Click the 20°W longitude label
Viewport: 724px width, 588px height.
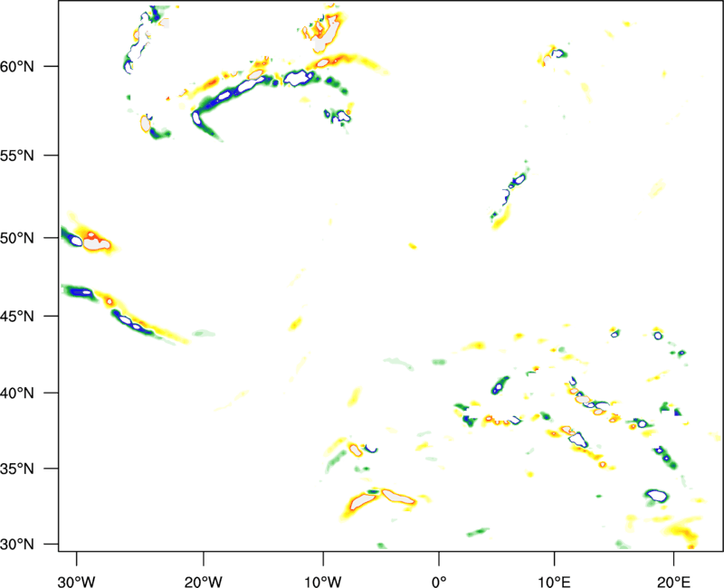pyautogui.click(x=203, y=582)
